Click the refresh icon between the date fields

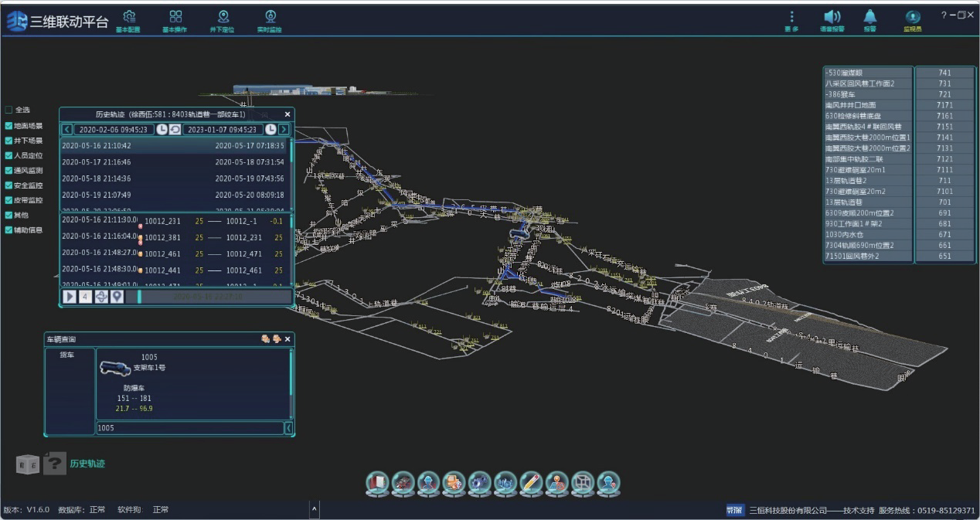click(175, 130)
